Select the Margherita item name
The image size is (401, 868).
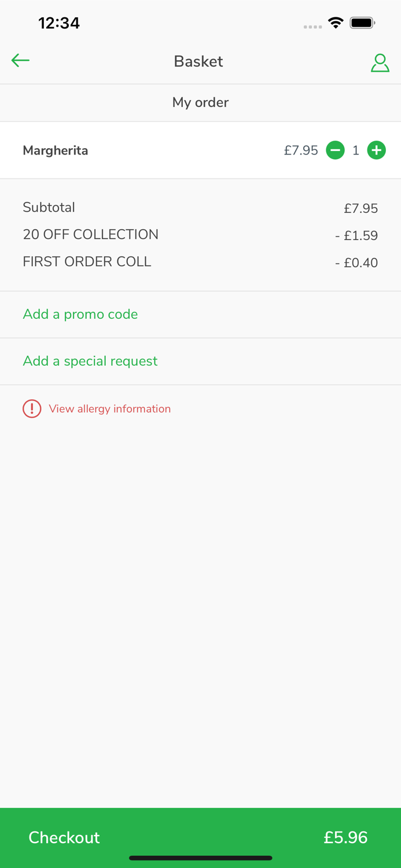tap(56, 150)
